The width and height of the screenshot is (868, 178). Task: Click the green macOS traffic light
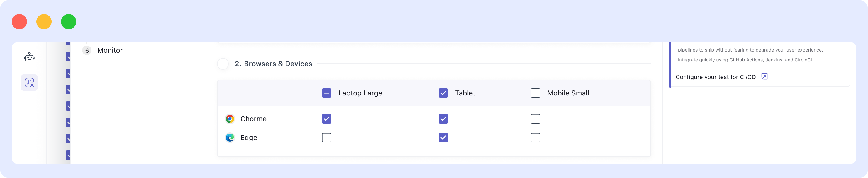pyautogui.click(x=68, y=22)
